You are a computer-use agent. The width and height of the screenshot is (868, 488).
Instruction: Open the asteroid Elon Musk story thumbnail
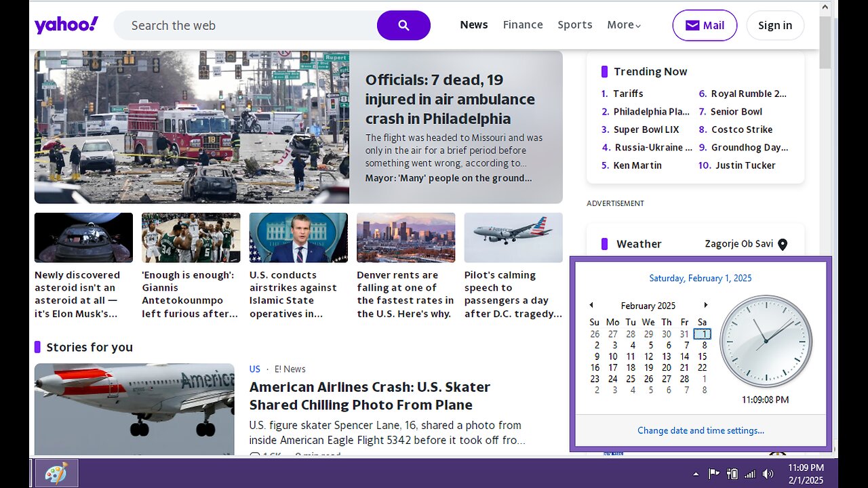pyautogui.click(x=83, y=237)
